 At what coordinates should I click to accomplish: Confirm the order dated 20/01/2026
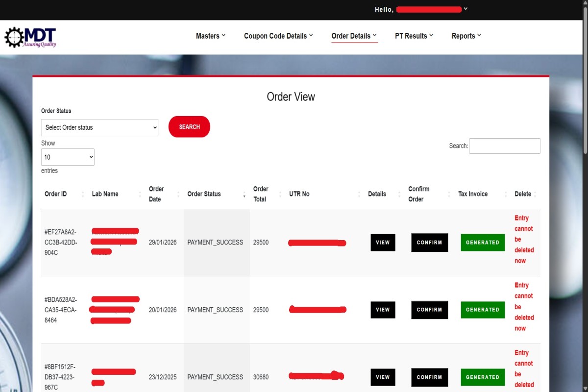(x=429, y=310)
